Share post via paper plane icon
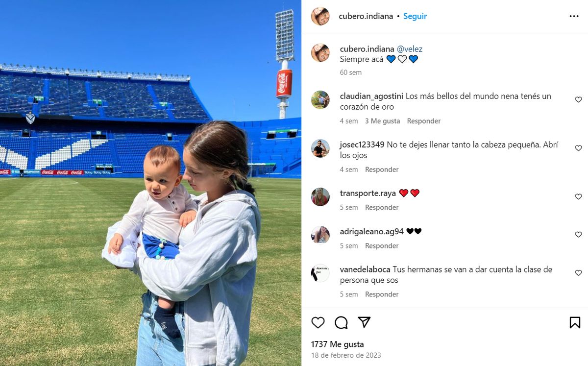This screenshot has height=366, width=588. click(364, 322)
